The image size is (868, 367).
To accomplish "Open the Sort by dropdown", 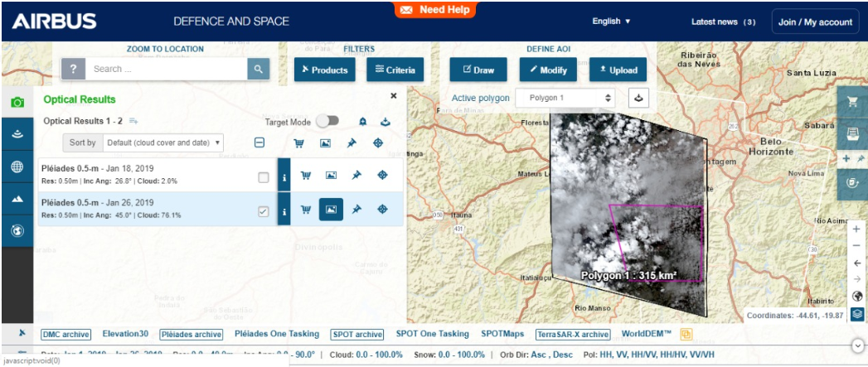I will click(x=163, y=142).
